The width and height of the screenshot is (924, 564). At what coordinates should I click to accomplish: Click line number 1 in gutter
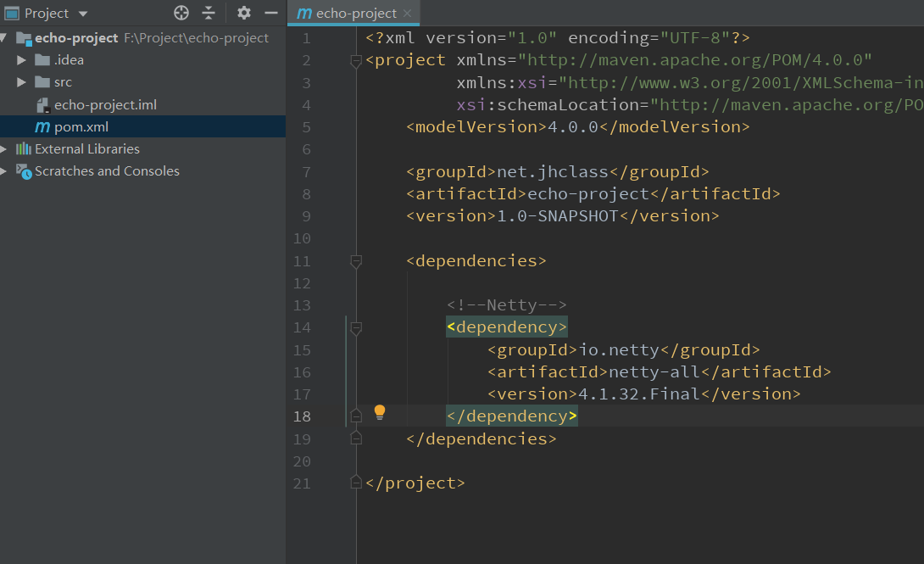click(x=306, y=39)
